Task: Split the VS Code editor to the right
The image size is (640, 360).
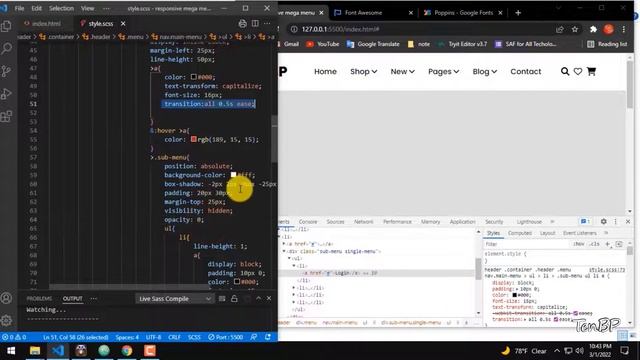Action: pos(255,24)
